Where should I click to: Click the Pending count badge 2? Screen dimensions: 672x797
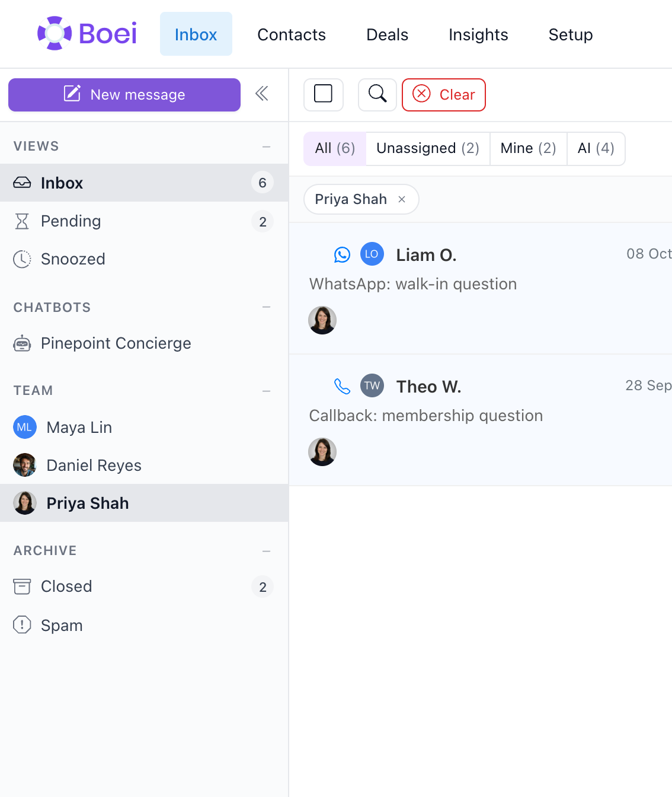(263, 222)
